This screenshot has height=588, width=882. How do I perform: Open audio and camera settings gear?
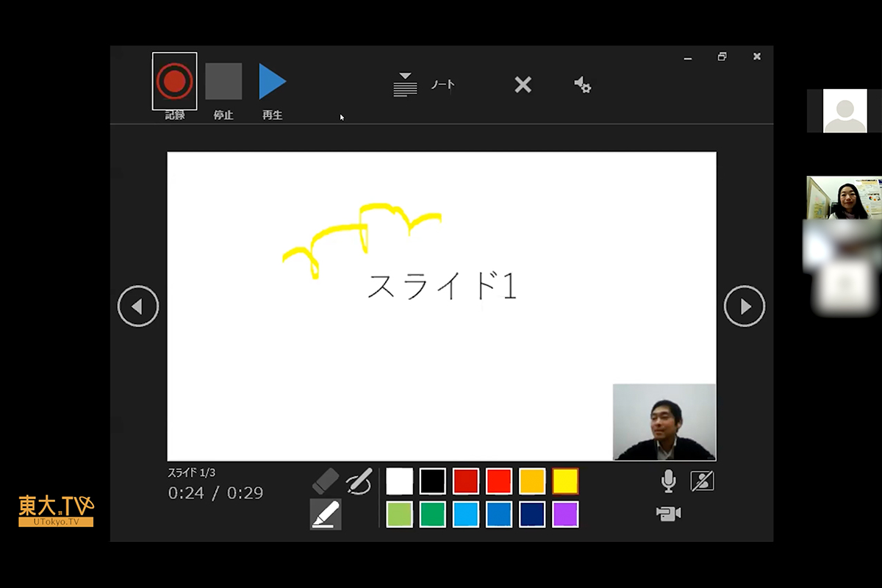click(x=582, y=85)
